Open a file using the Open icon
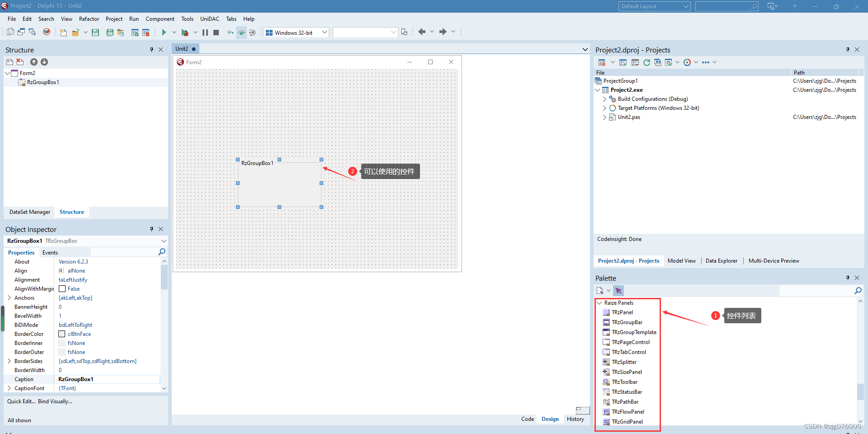This screenshot has width=868, height=434. [76, 32]
